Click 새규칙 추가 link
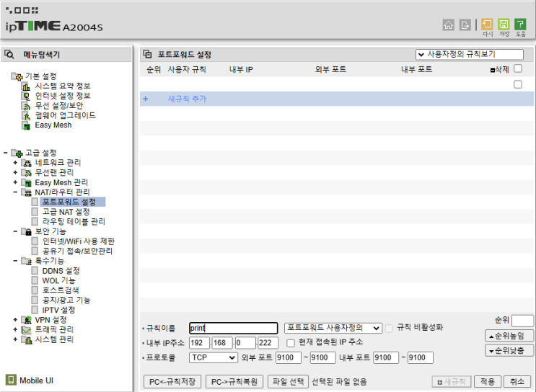 pyautogui.click(x=187, y=99)
